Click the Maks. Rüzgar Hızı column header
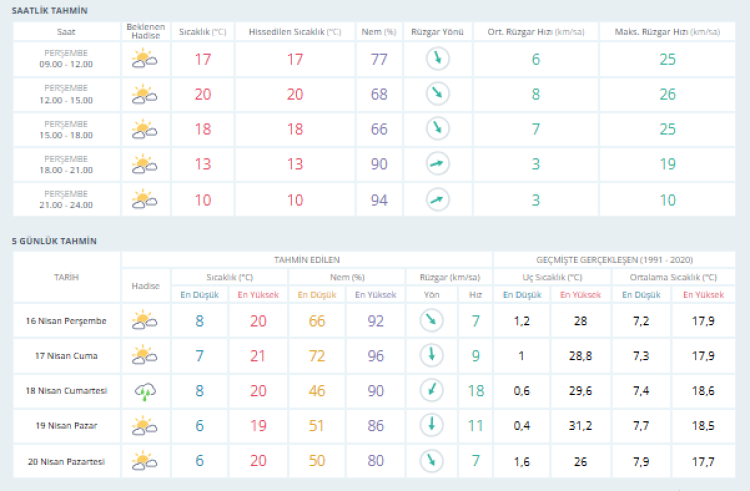Screen dimensions: 750x491 (x=667, y=32)
